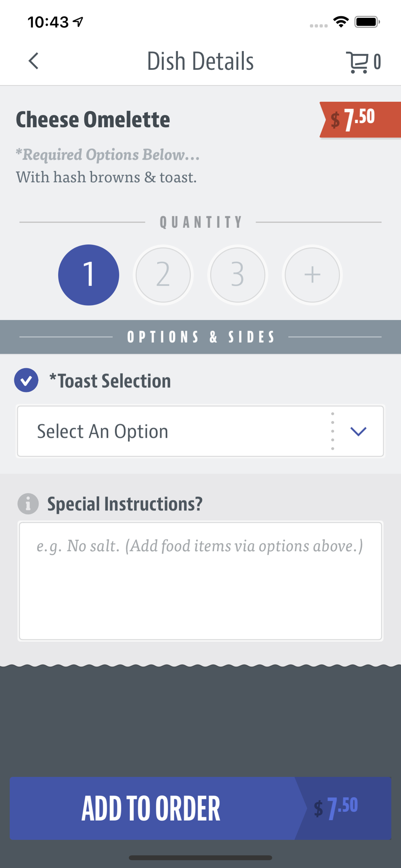Tap the Options & Sides section header
Viewport: 401px width, 868px height.
coord(200,337)
